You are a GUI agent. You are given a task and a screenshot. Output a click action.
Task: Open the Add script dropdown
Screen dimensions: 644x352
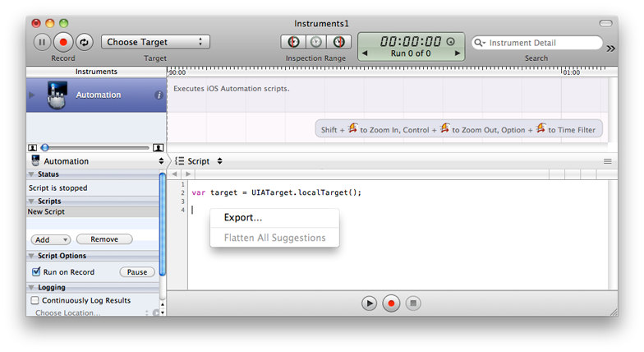tap(51, 239)
